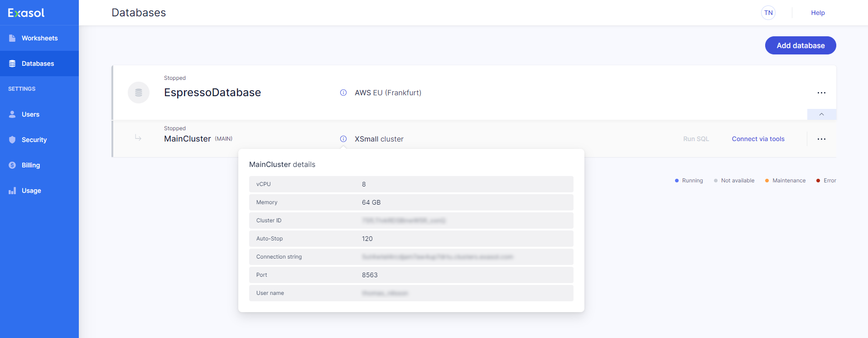View the Usage statistics page
868x338 pixels.
tap(31, 191)
